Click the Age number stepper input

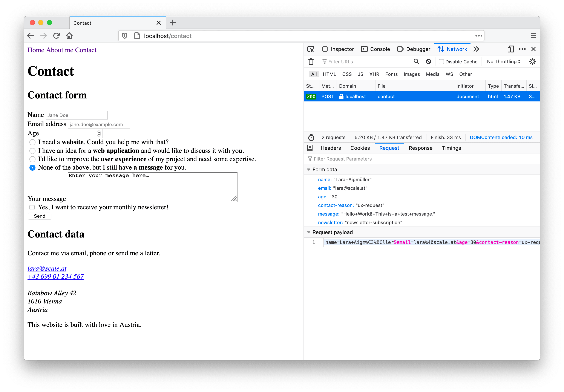(70, 133)
